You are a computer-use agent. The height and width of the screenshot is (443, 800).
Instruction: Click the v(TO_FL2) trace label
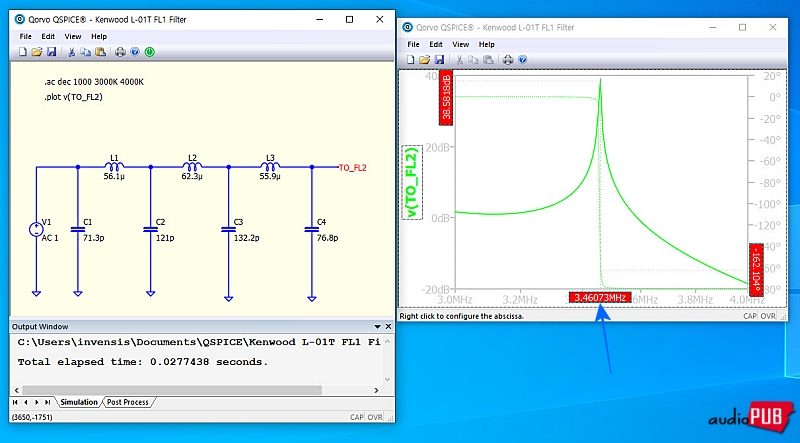coord(412,182)
